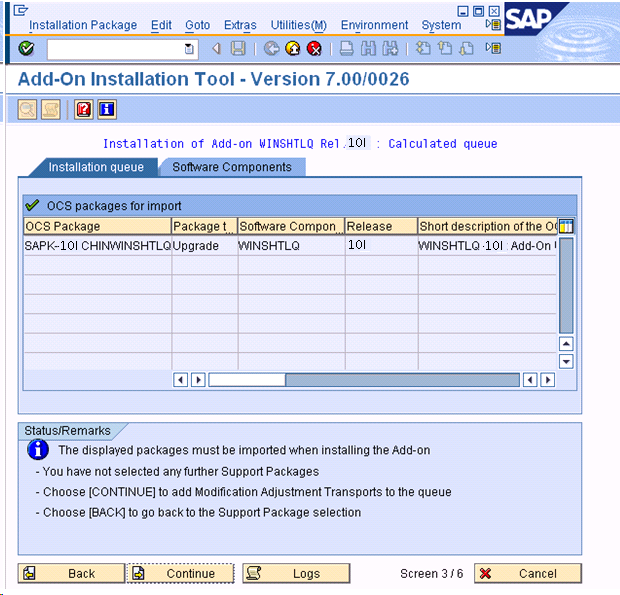Switch to the Software Components tab
Image resolution: width=620 pixels, height=595 pixels.
232,167
